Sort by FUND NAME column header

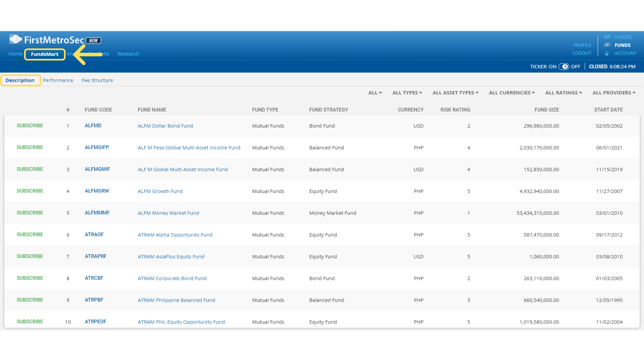click(152, 110)
